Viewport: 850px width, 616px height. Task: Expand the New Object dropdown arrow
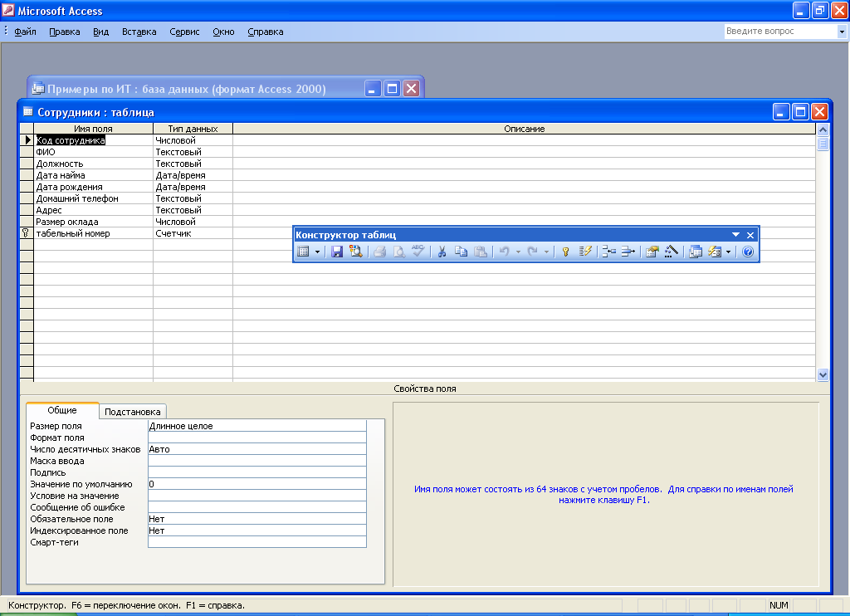pos(729,252)
